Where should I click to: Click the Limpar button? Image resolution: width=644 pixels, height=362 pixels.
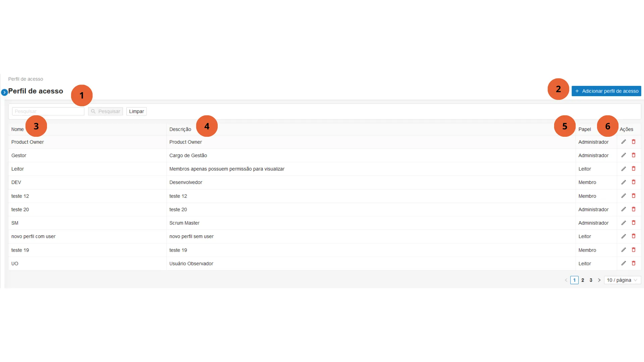tap(137, 111)
